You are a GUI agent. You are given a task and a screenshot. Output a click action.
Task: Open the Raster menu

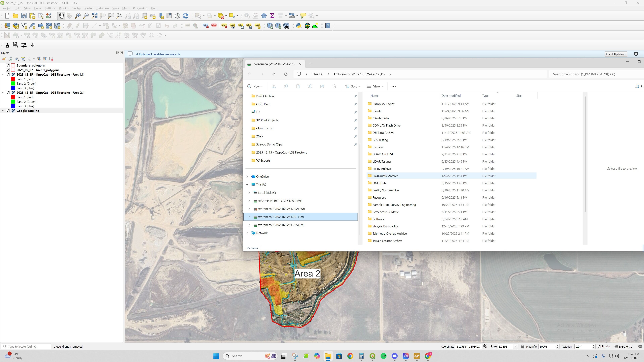pos(89,8)
